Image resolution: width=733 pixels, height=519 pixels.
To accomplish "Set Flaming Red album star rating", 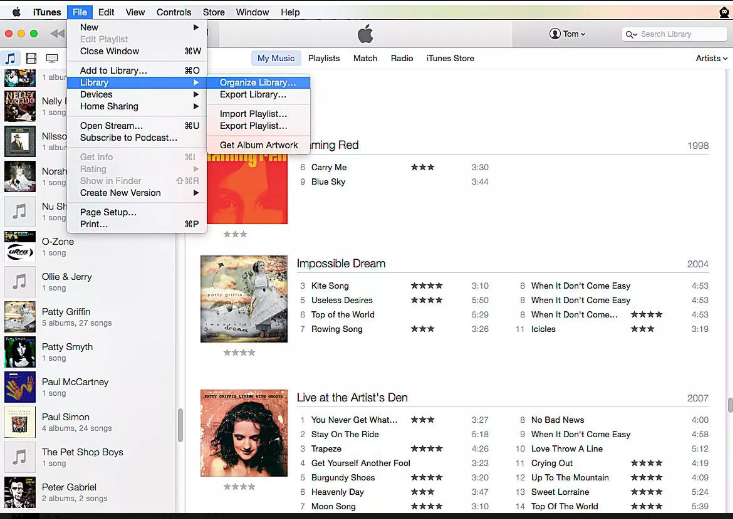I will click(x=235, y=234).
